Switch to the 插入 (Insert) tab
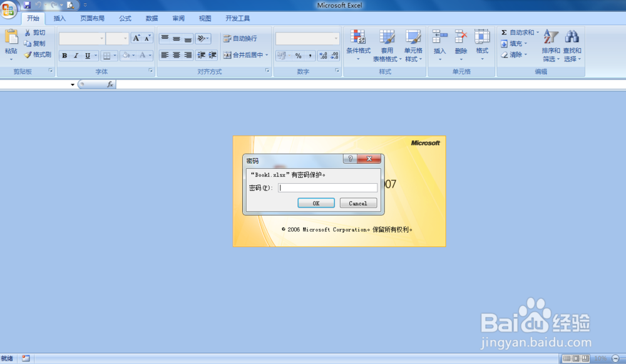This screenshot has height=364, width=626. (x=59, y=18)
